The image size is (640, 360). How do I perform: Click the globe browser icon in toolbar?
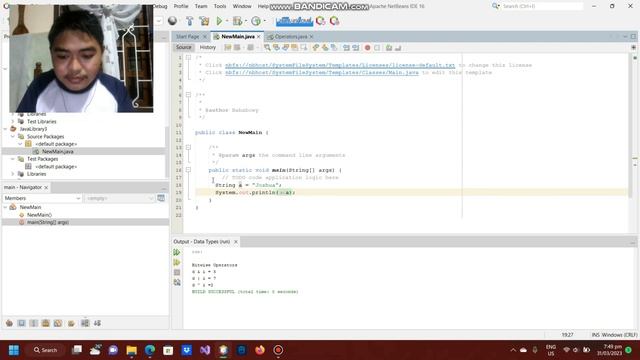(172, 21)
